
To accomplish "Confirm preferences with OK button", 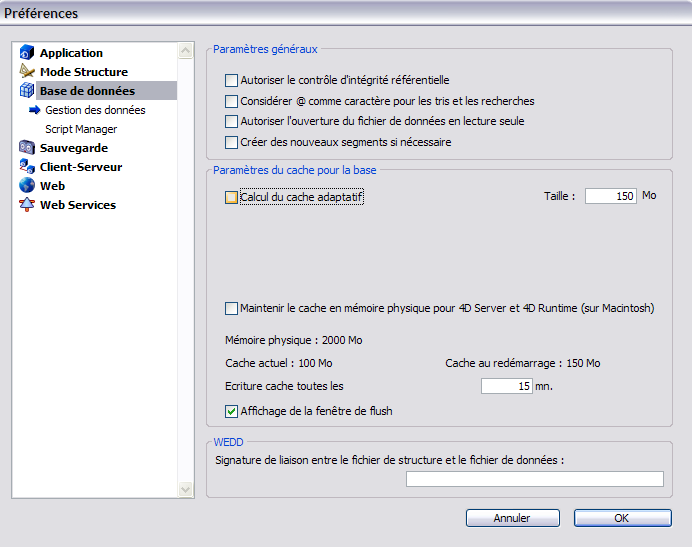I will 622,518.
